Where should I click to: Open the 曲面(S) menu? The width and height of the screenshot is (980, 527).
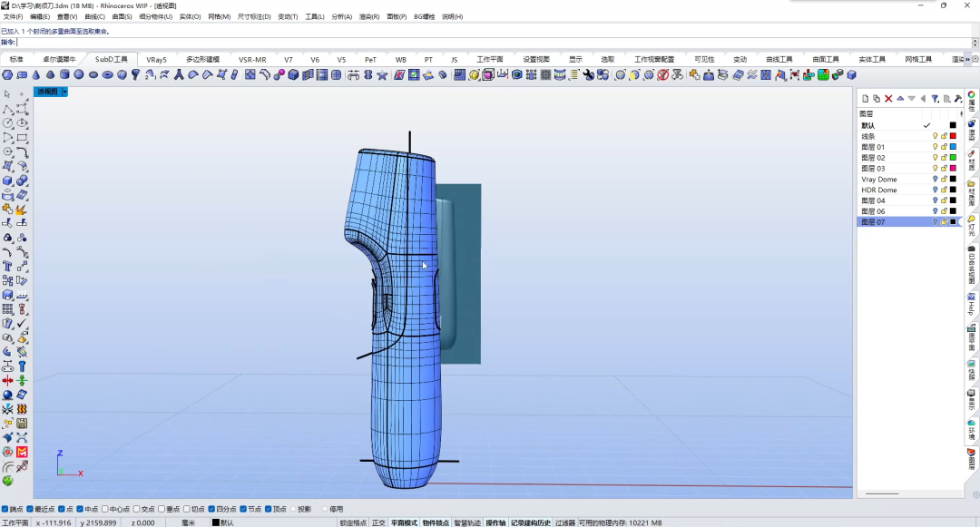(x=122, y=16)
